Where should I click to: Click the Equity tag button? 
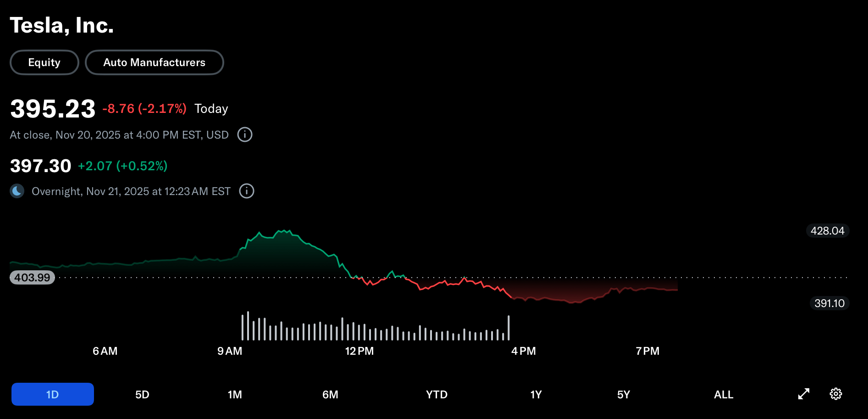[x=44, y=62]
